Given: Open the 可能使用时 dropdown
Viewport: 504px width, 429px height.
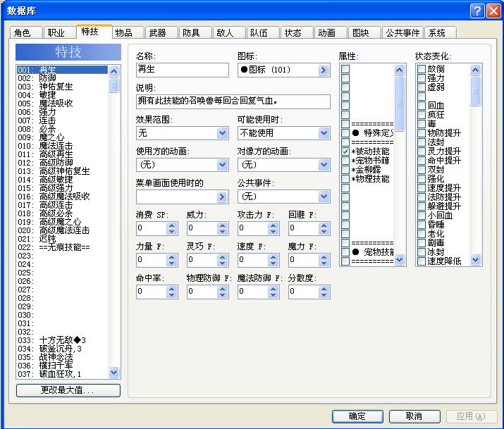Looking at the screenshot, I should click(324, 133).
